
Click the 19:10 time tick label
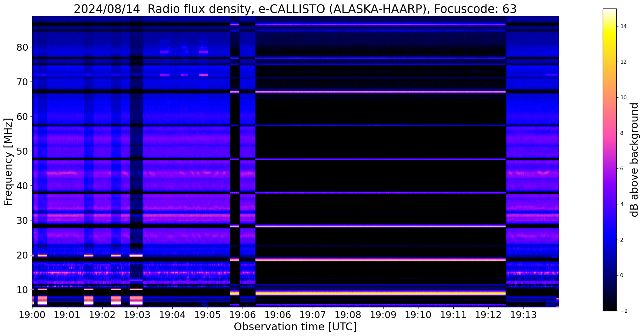click(418, 314)
